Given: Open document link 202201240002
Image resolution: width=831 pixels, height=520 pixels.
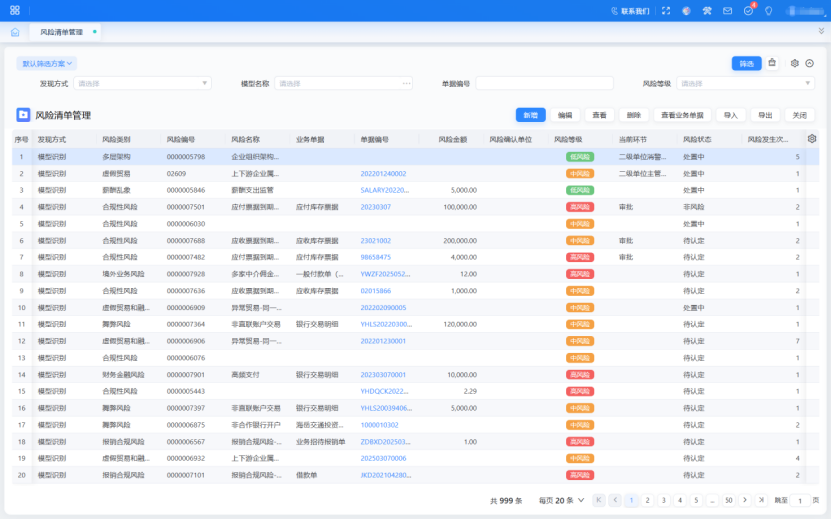Looking at the screenshot, I should [383, 173].
